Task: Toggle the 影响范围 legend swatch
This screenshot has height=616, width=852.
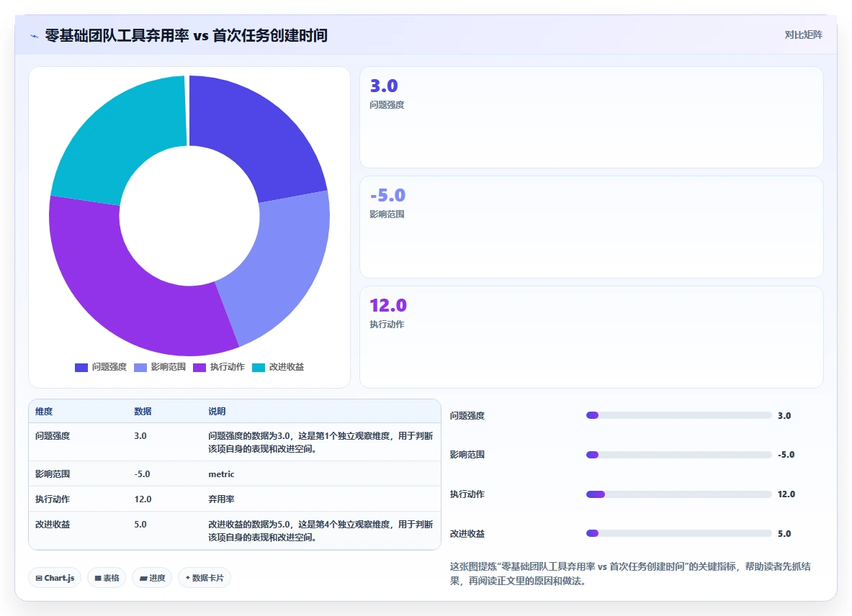Action: coord(140,368)
